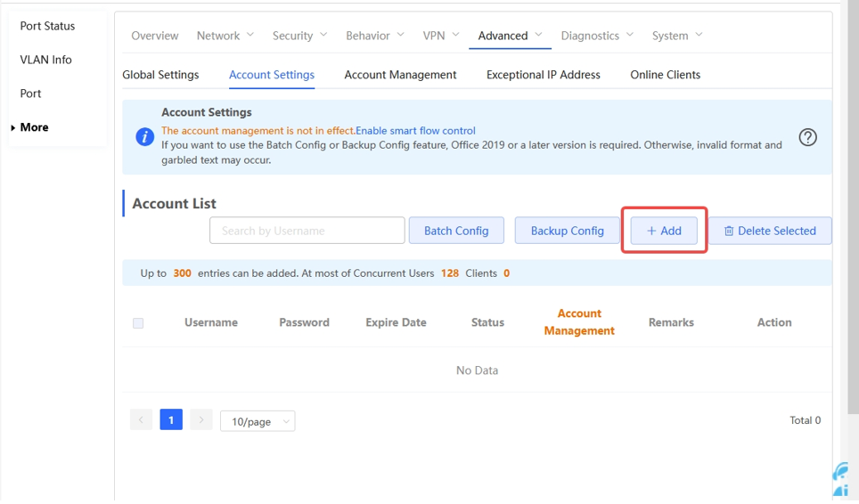The height and width of the screenshot is (504, 859).
Task: Click the Batch Config button
Action: pyautogui.click(x=456, y=231)
